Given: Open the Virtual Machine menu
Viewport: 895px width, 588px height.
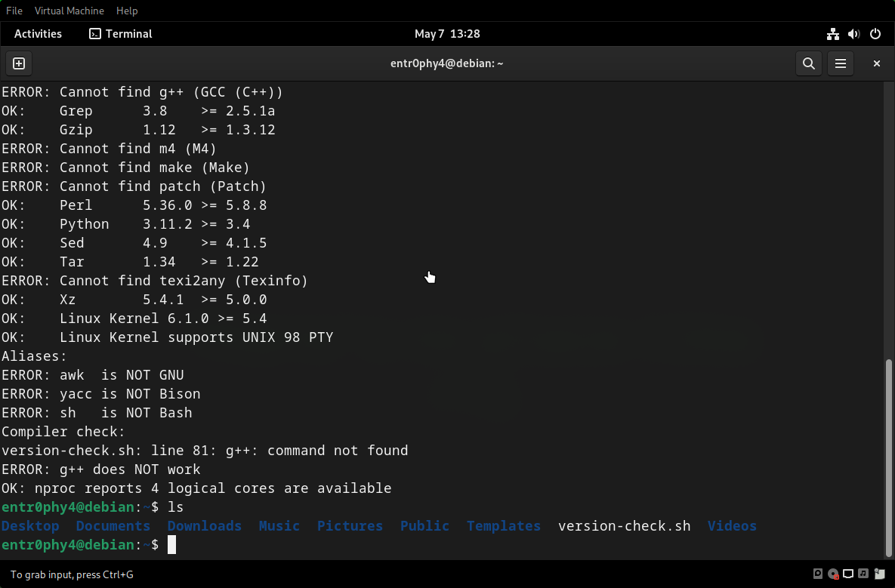Looking at the screenshot, I should [69, 11].
